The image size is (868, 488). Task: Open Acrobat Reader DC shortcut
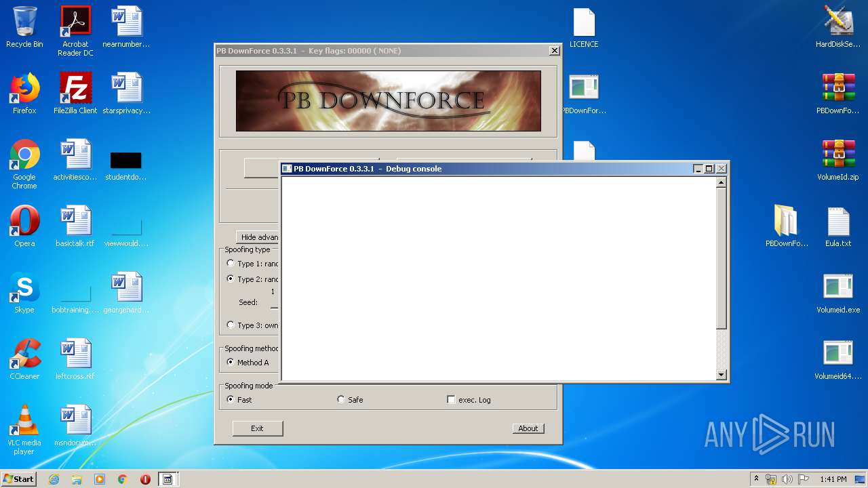[x=75, y=31]
